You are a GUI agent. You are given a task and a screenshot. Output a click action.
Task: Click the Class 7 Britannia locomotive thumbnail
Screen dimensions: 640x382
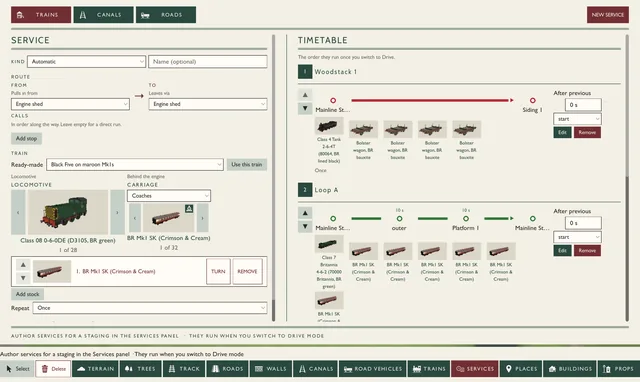(x=329, y=244)
